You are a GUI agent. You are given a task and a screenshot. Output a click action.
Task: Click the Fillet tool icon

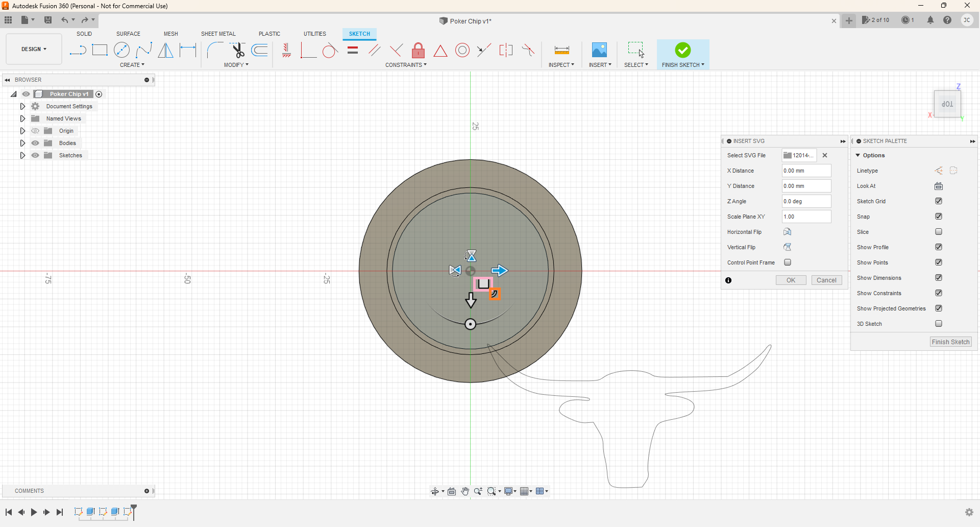tap(214, 50)
